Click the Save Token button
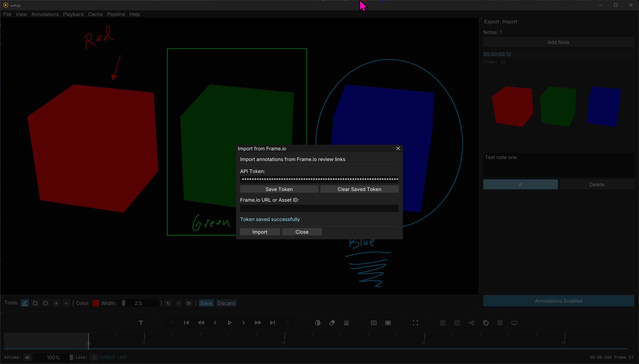 (x=279, y=189)
